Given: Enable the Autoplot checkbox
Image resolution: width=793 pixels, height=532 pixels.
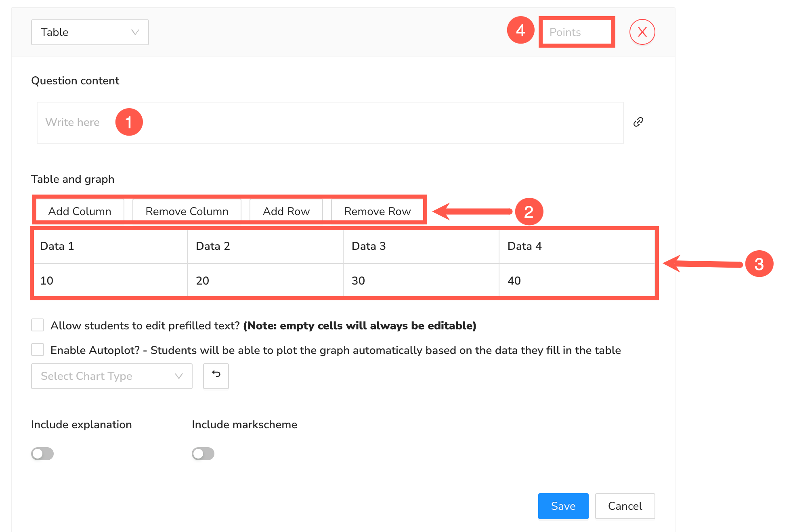Looking at the screenshot, I should click(x=38, y=350).
